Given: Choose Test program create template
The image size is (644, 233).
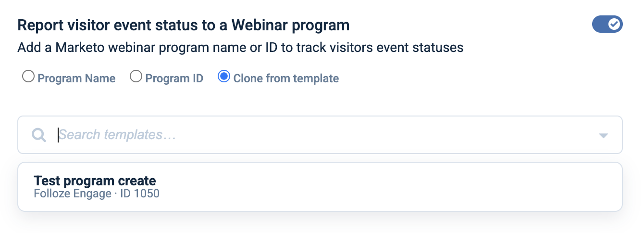Looking at the screenshot, I should tap(320, 187).
